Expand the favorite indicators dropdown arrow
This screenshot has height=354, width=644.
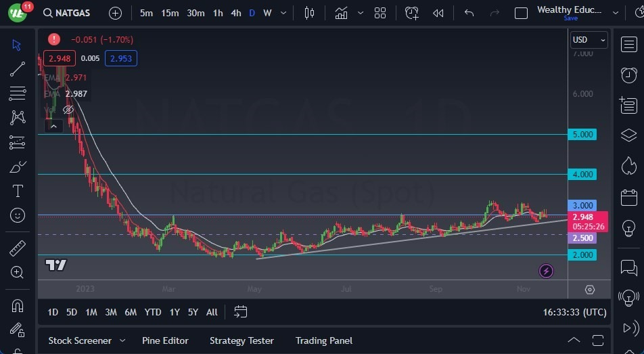coord(360,13)
